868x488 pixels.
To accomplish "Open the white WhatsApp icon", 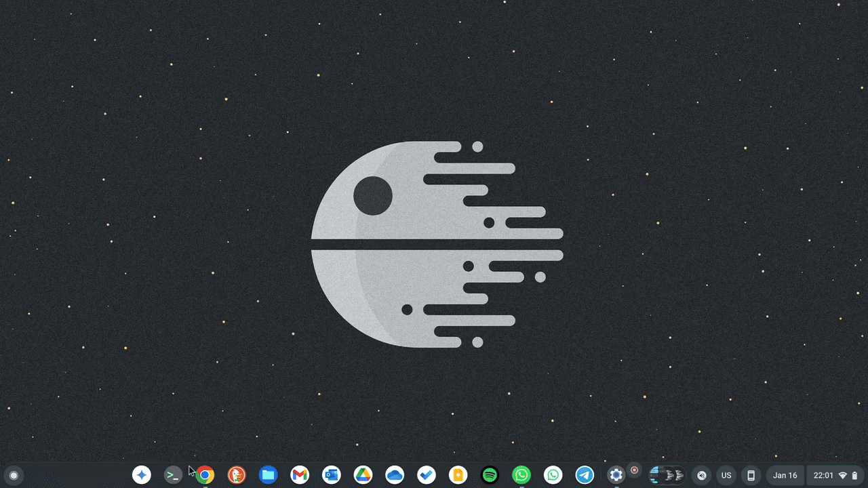I will tap(553, 475).
